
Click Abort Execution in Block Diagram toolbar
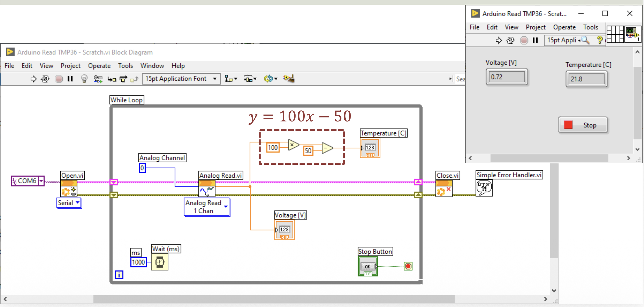59,79
